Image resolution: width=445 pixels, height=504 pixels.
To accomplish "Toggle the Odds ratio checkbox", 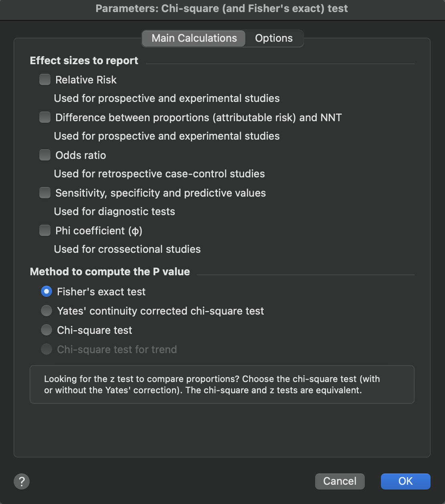I will pos(45,155).
